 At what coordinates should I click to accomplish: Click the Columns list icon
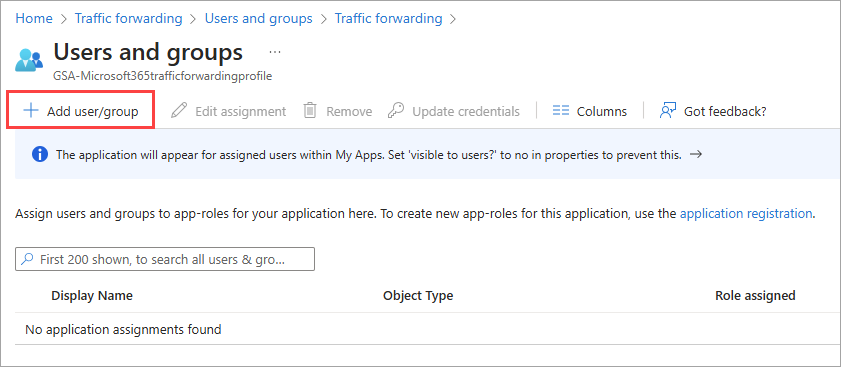click(x=560, y=111)
